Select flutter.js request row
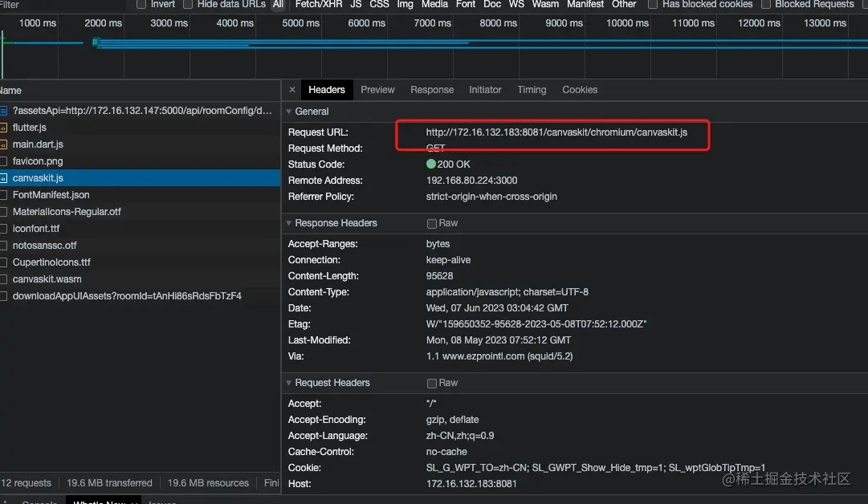 140,128
